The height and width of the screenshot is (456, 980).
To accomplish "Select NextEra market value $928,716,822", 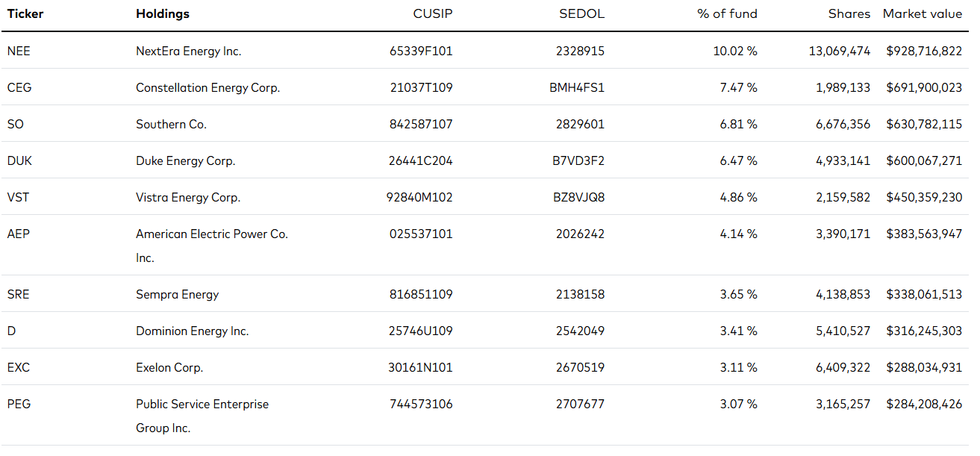I will [x=924, y=51].
